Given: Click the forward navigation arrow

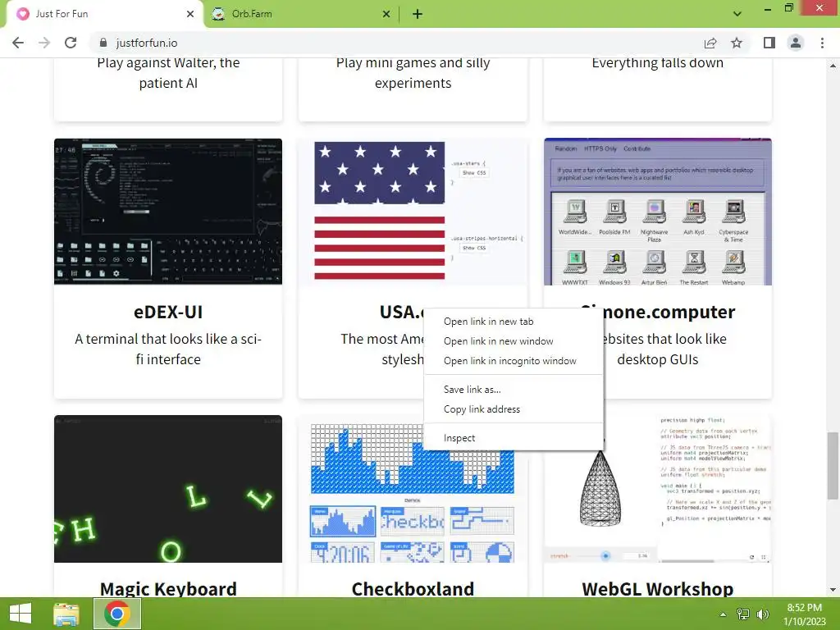Looking at the screenshot, I should click(44, 43).
